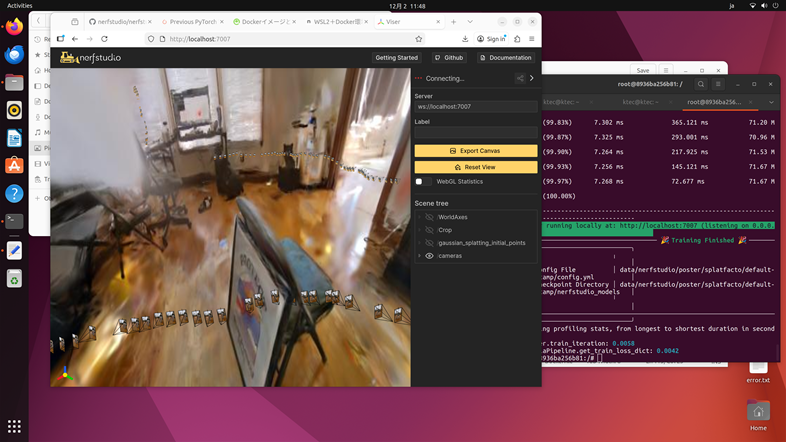Go forward in Firefox history
This screenshot has height=442, width=786.
[x=89, y=39]
